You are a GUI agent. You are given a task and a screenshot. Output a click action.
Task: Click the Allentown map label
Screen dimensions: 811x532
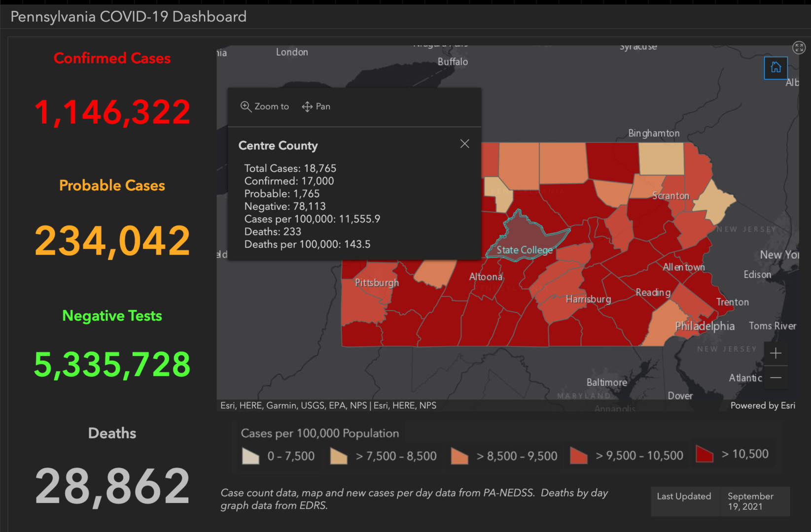click(x=684, y=267)
